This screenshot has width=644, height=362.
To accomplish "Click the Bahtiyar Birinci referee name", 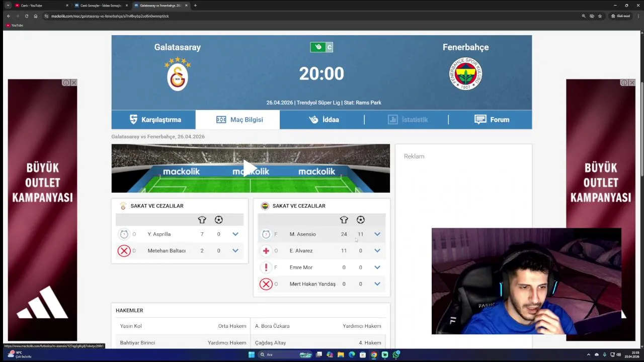I will click(137, 343).
